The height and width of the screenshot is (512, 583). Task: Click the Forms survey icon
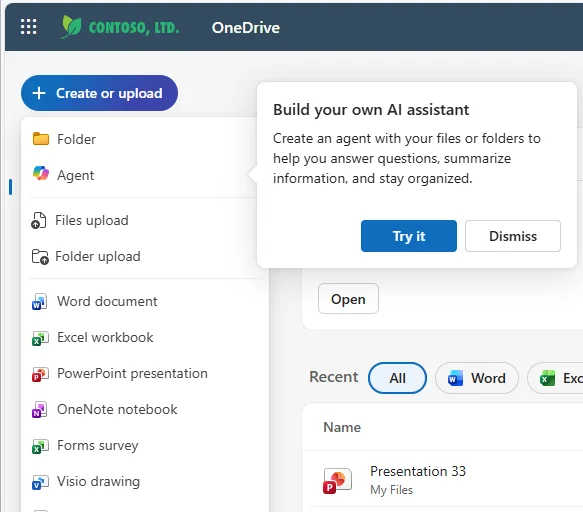[40, 446]
